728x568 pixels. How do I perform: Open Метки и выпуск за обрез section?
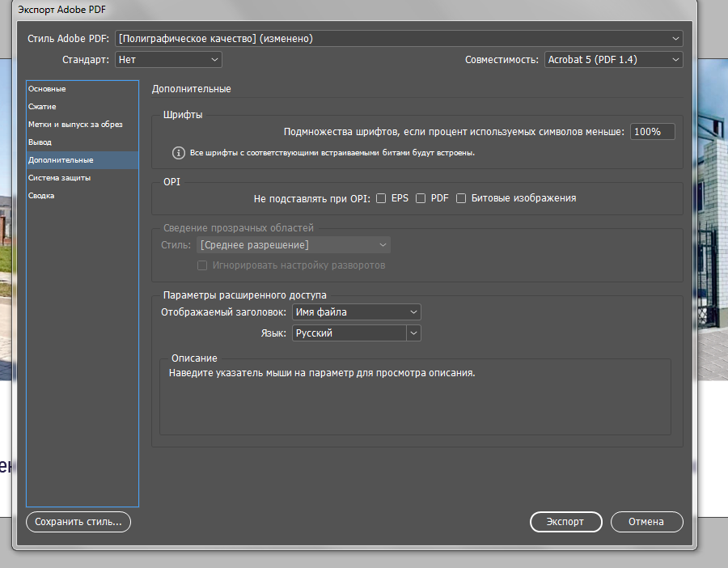coord(83,125)
